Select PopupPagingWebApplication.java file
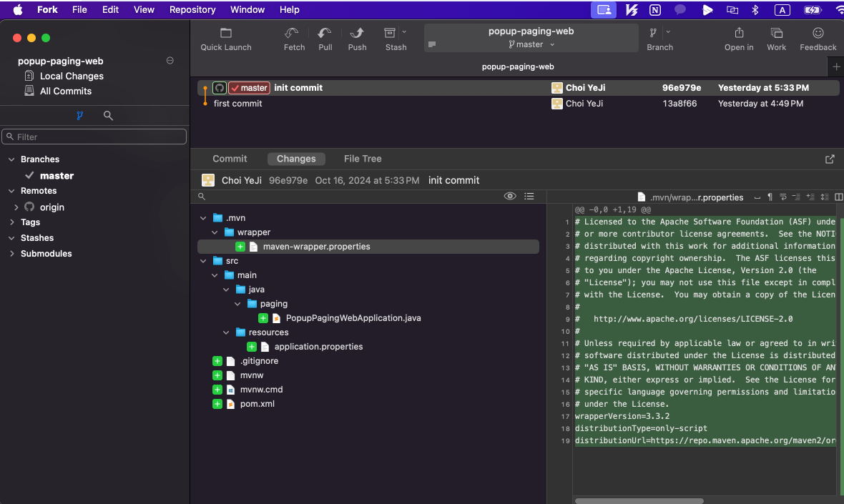 [x=353, y=318]
